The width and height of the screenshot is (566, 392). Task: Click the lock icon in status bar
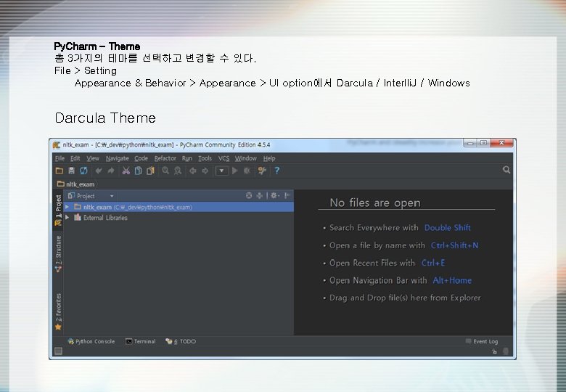pyautogui.click(x=495, y=351)
